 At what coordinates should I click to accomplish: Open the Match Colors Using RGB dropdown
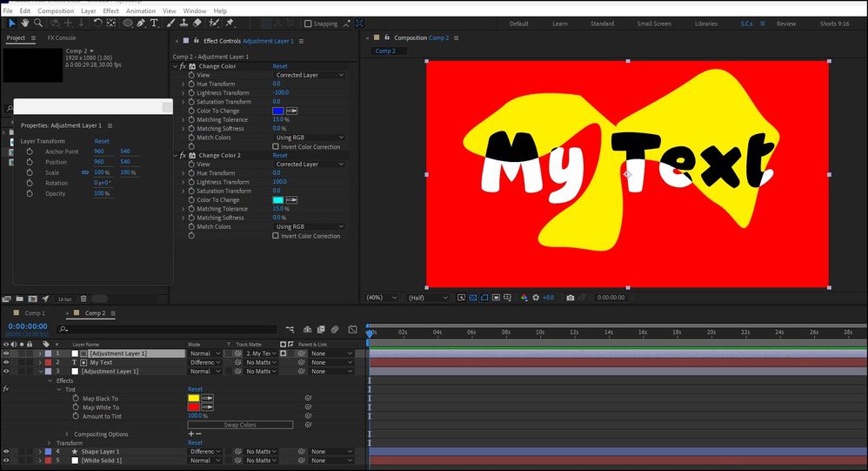[310, 138]
